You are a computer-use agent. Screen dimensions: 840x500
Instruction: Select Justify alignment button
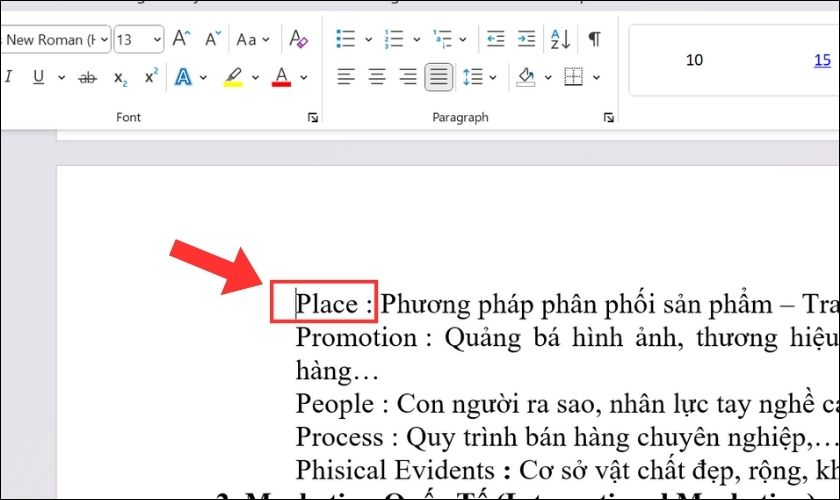point(439,77)
